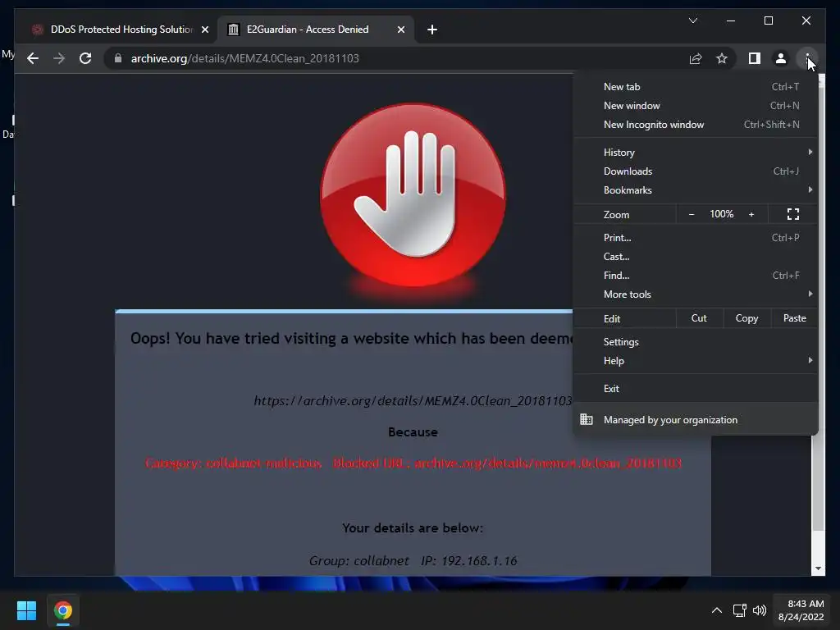
Task: Choose New tab from the menu
Action: pos(696,87)
